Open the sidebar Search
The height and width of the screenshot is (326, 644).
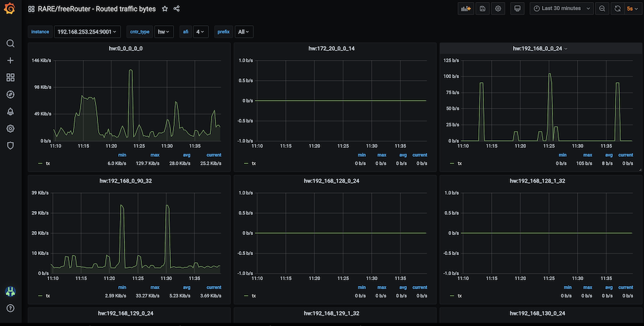tap(11, 44)
